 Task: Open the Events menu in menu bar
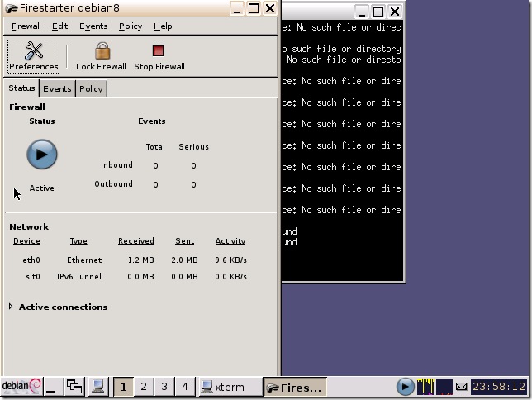coord(93,26)
